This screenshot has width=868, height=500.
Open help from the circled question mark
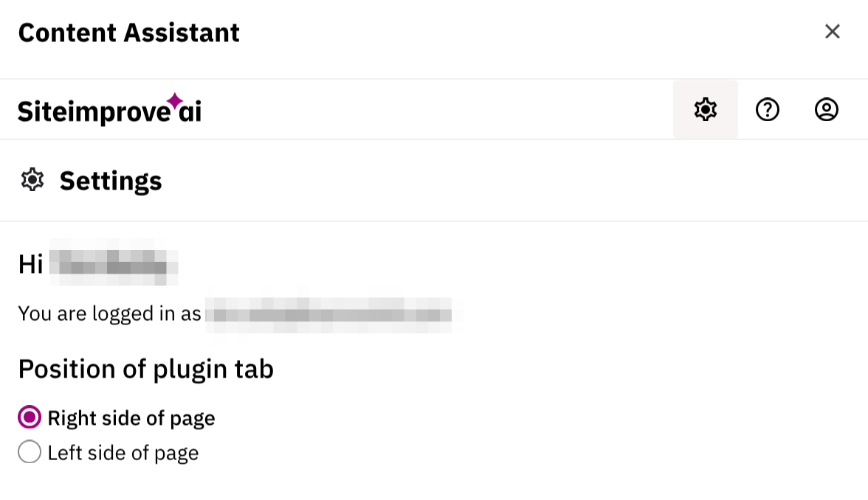click(768, 109)
